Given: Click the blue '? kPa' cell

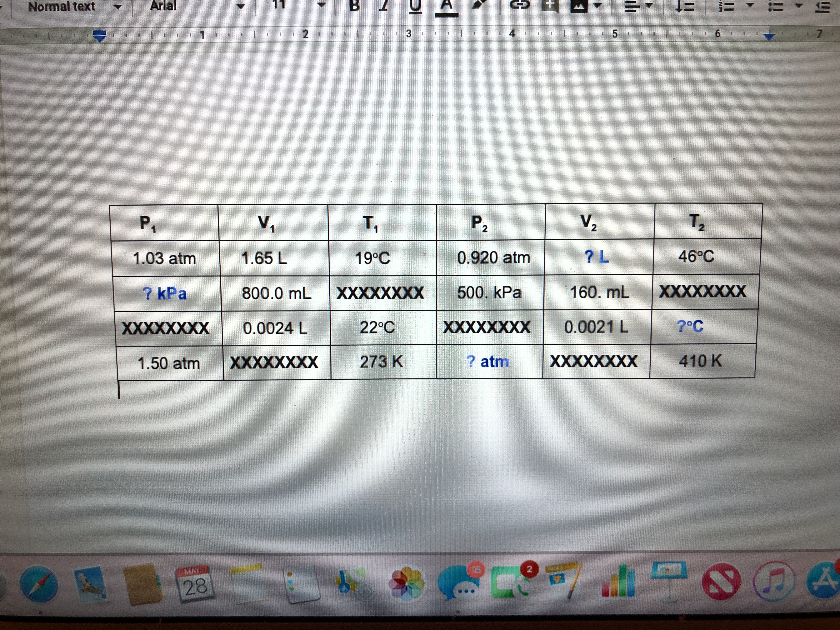Looking at the screenshot, I should [167, 294].
